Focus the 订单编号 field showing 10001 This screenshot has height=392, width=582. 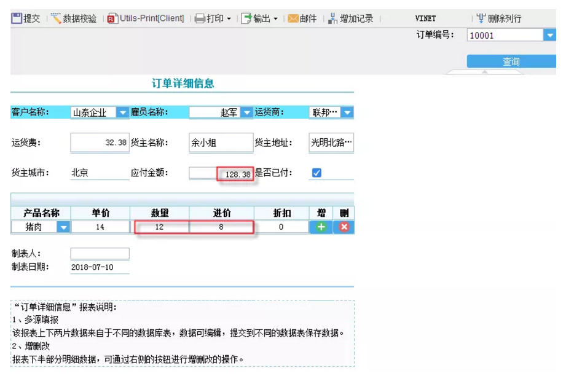point(505,35)
